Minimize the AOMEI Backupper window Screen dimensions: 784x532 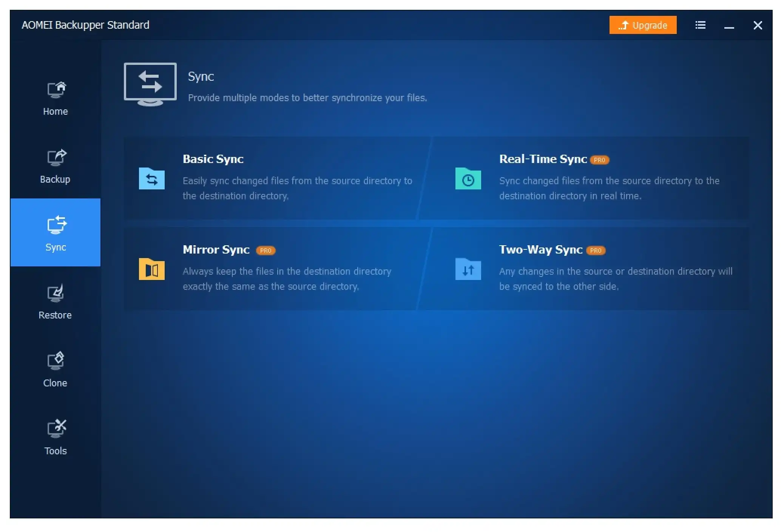click(x=729, y=25)
